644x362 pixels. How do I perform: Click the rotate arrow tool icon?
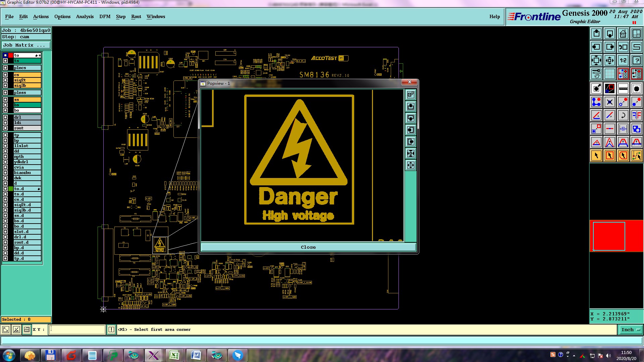coord(623,115)
